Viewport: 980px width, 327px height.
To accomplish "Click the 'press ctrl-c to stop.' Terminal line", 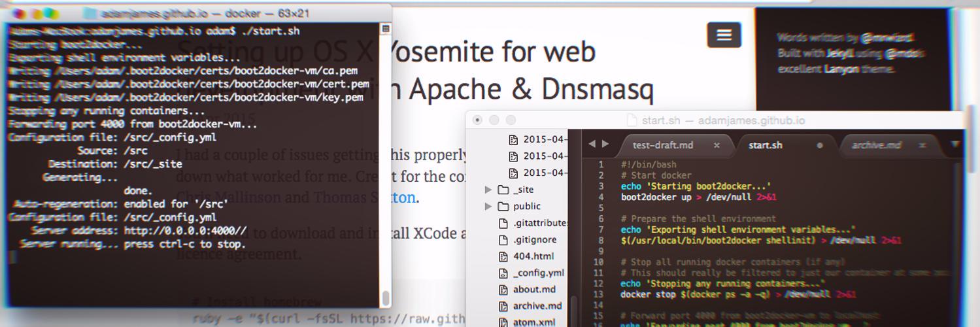I will (x=185, y=244).
